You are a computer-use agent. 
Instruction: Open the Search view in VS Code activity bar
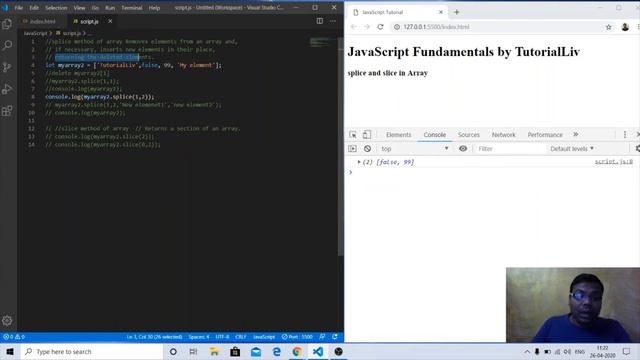pos(7,45)
